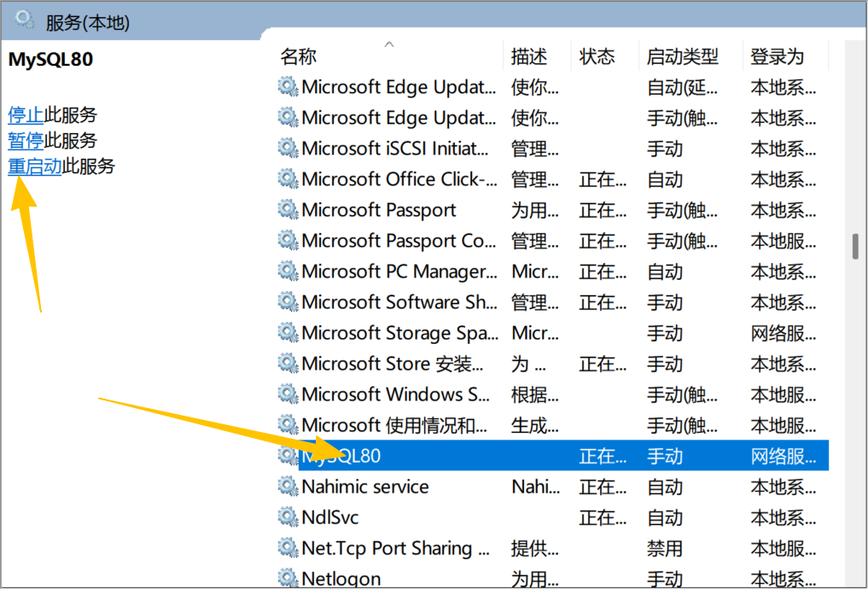Select the Net.Tcp Port Sharing service name
The height and width of the screenshot is (589, 868).
pos(395,548)
